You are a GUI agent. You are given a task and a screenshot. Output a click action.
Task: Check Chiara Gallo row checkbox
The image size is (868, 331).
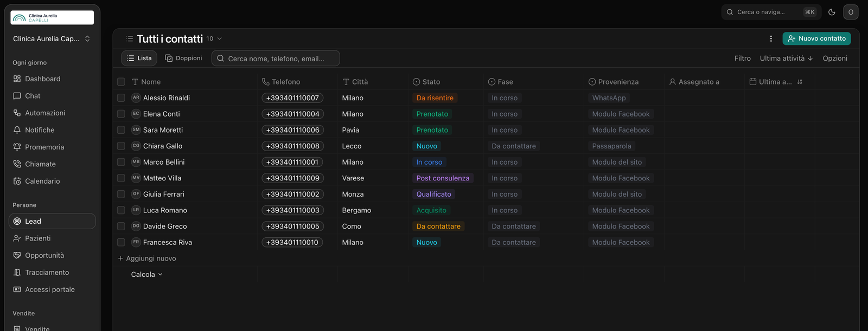tap(121, 146)
